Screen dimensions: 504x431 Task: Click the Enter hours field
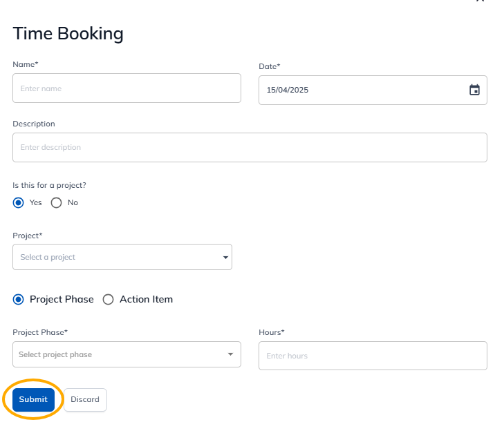[x=373, y=356]
